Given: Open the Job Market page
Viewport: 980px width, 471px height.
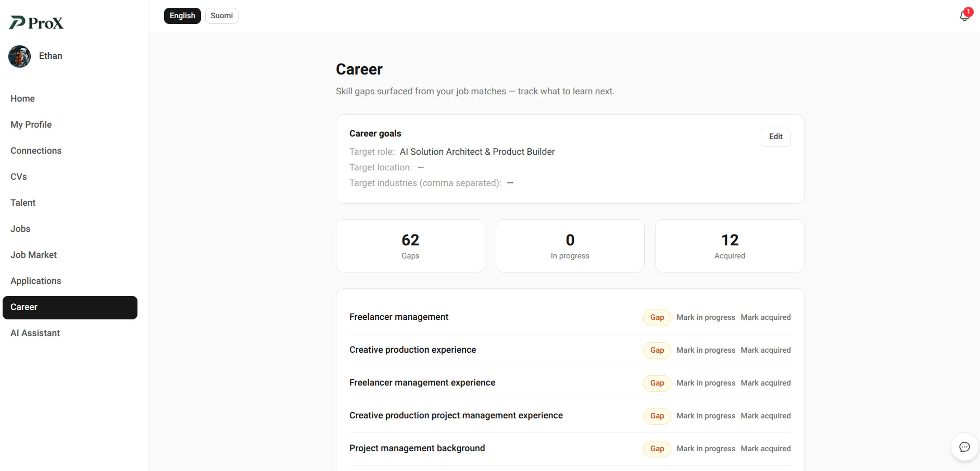Looking at the screenshot, I should click(70, 255).
